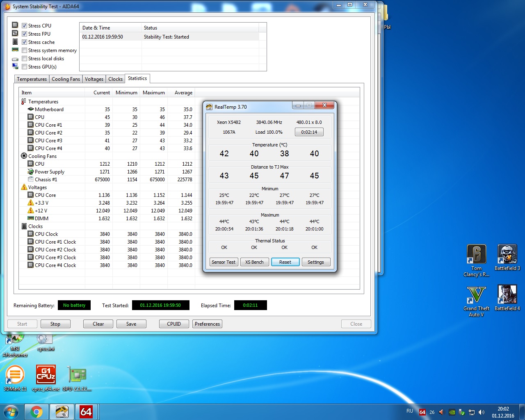Launch Tom Clancy's Rainbow Six shortcut
Screen dimensions: 525x420
pyautogui.click(x=476, y=255)
